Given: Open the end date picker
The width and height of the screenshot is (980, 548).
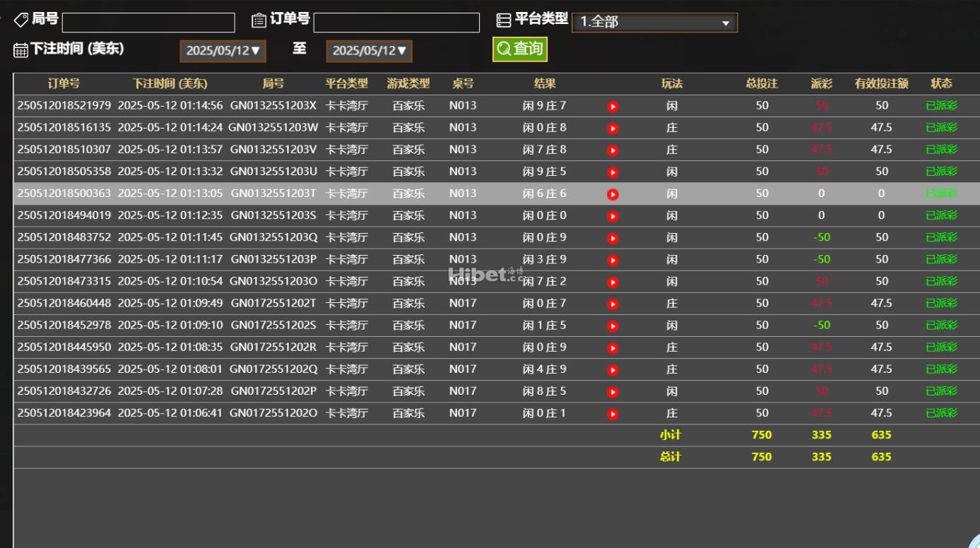Looking at the screenshot, I should [369, 51].
